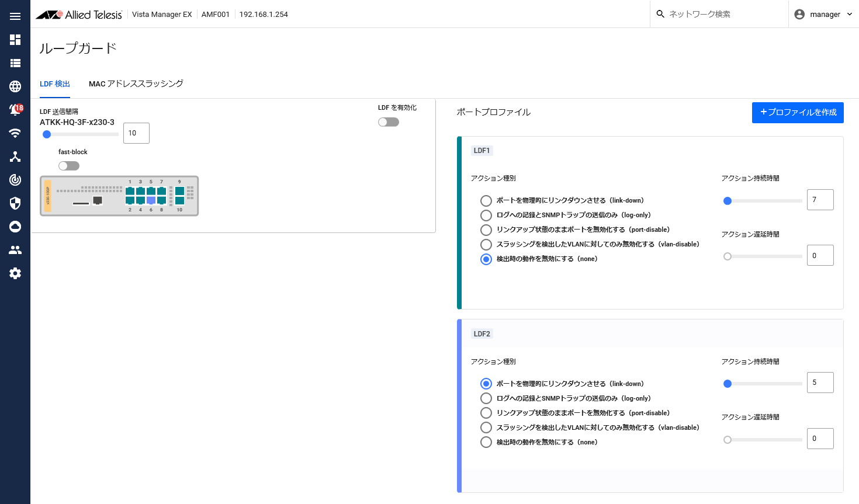Open alerts bell with 18 badge

coord(15,110)
